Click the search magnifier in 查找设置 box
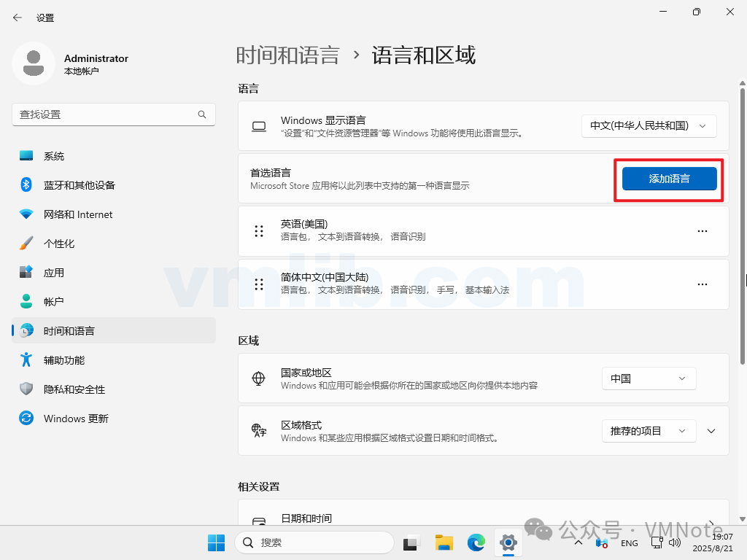Image resolution: width=747 pixels, height=560 pixels. tap(202, 114)
